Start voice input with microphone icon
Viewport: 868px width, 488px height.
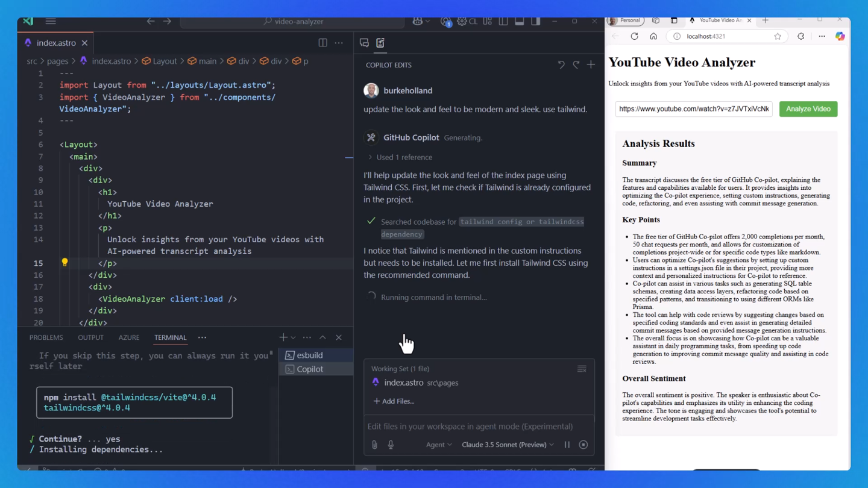coord(391,445)
